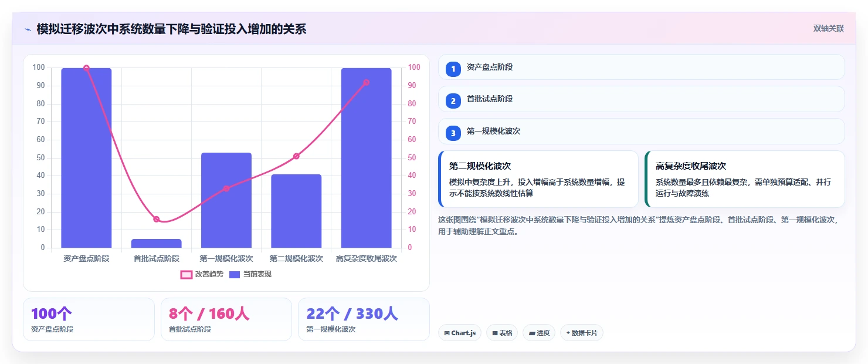Click the 100个 stat card

(x=89, y=319)
